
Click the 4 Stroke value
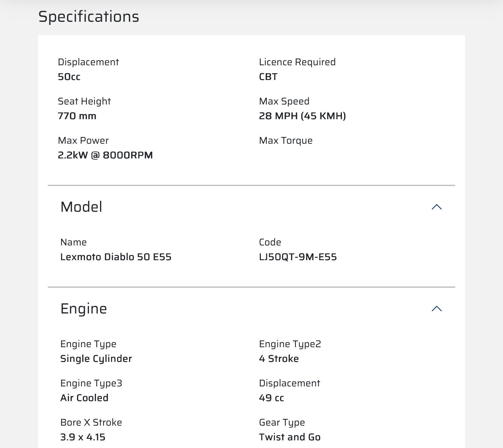(x=278, y=359)
